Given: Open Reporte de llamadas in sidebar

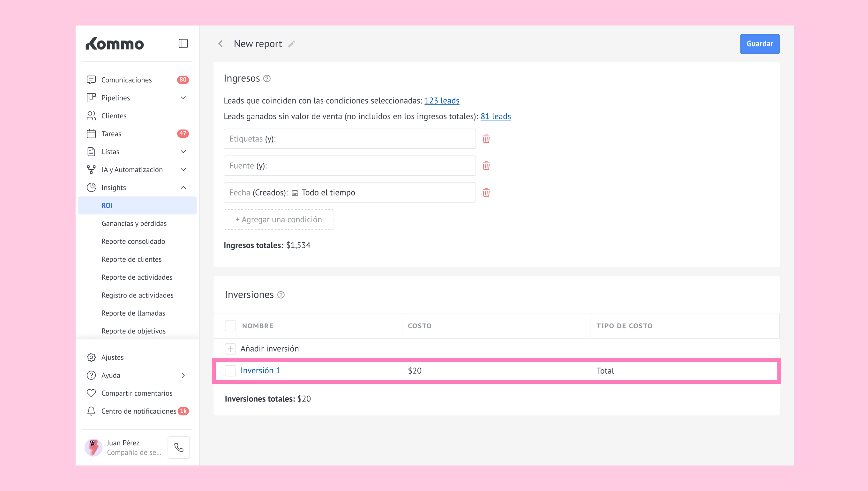Looking at the screenshot, I should coord(133,313).
